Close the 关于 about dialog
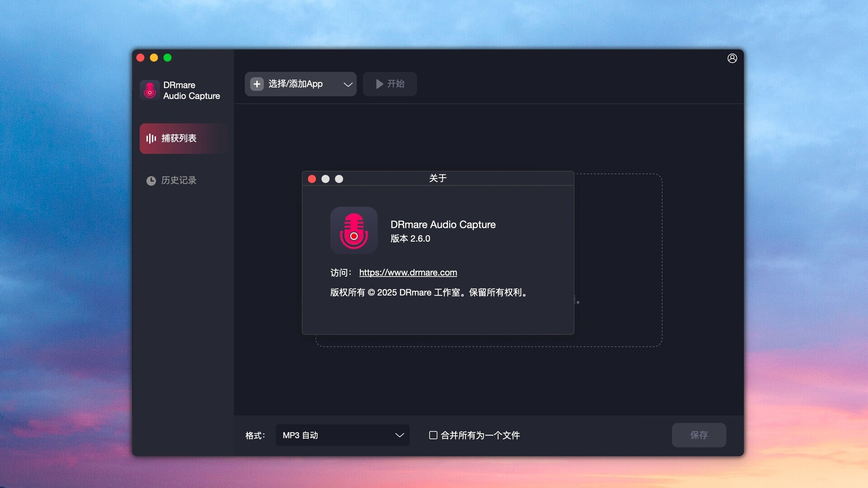 click(312, 179)
